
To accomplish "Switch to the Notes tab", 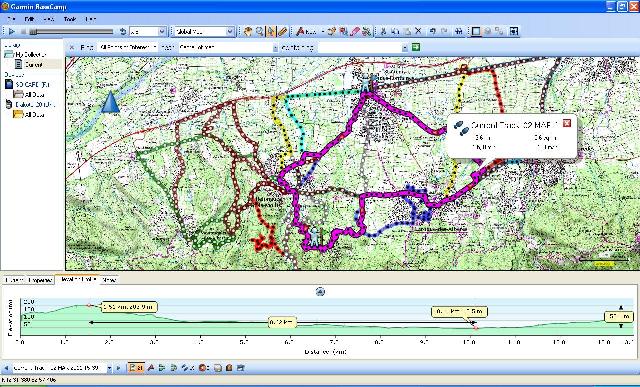I will (x=109, y=280).
